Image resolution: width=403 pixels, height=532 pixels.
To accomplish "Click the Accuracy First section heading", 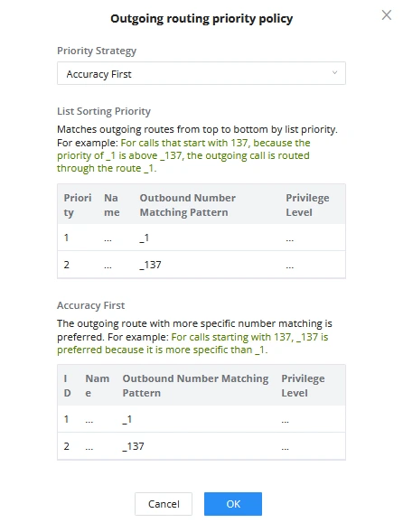I will 91,305.
